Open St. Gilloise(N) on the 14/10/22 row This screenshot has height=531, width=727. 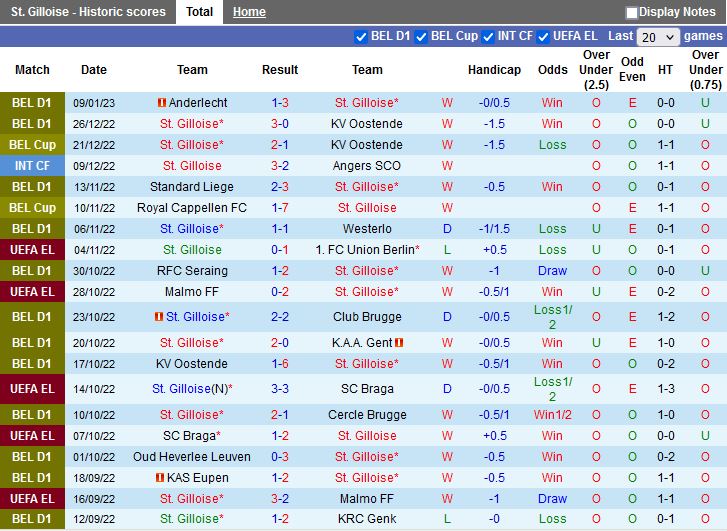pos(192,389)
